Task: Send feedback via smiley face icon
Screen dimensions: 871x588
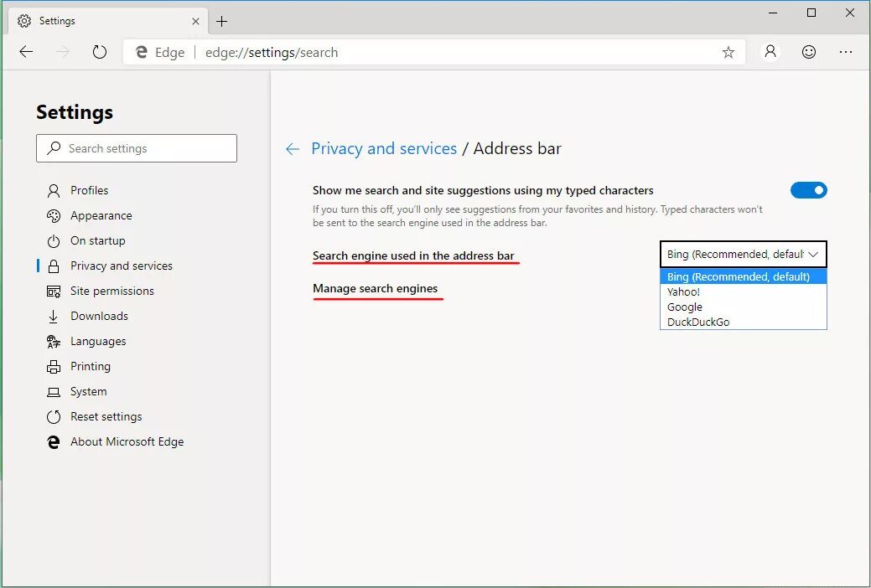Action: click(809, 52)
